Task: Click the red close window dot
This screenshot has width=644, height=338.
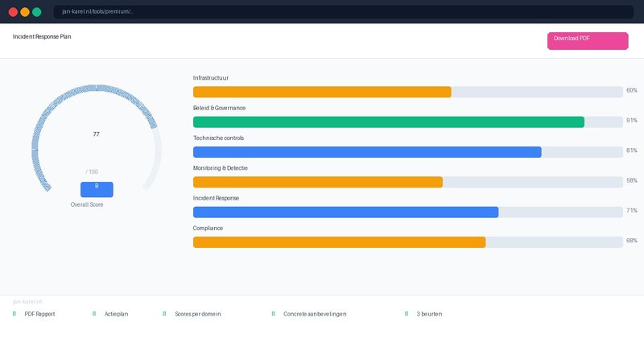Action: (x=13, y=12)
